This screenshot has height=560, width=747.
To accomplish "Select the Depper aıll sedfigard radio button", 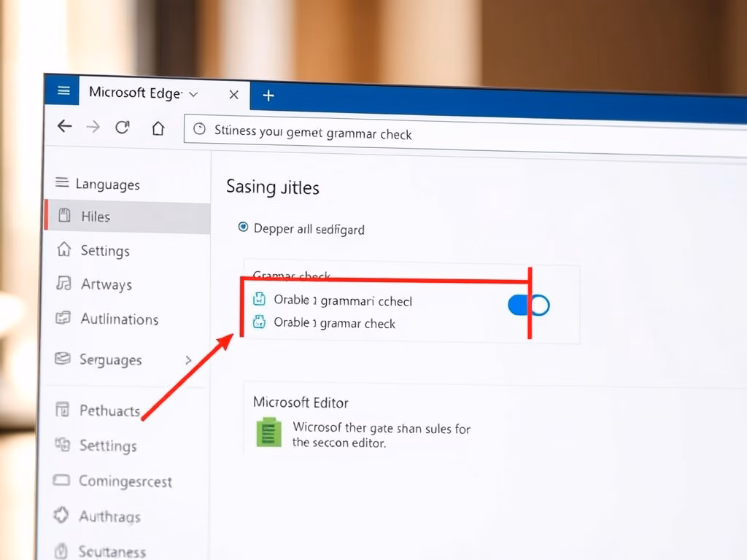I will tap(243, 227).
